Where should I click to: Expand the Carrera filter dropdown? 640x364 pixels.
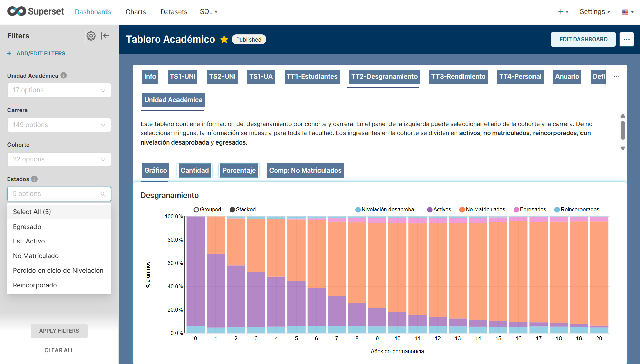tap(59, 125)
